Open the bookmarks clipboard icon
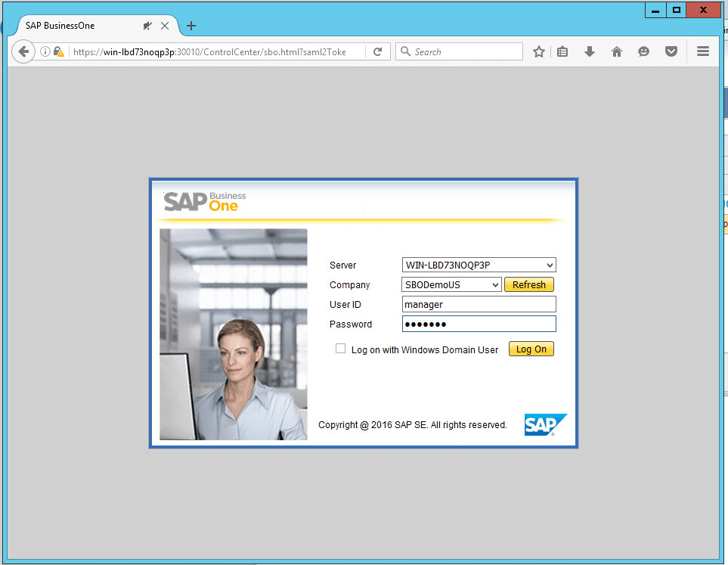The image size is (728, 565). (x=562, y=51)
